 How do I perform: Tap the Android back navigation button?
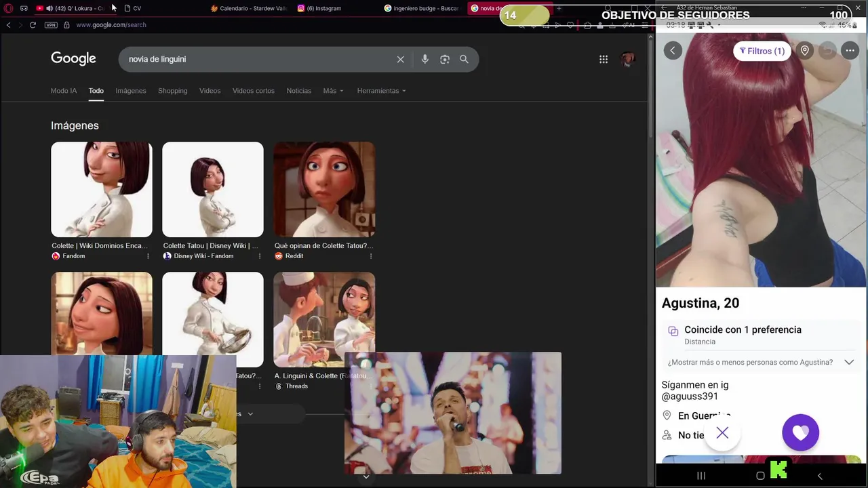pos(820,476)
